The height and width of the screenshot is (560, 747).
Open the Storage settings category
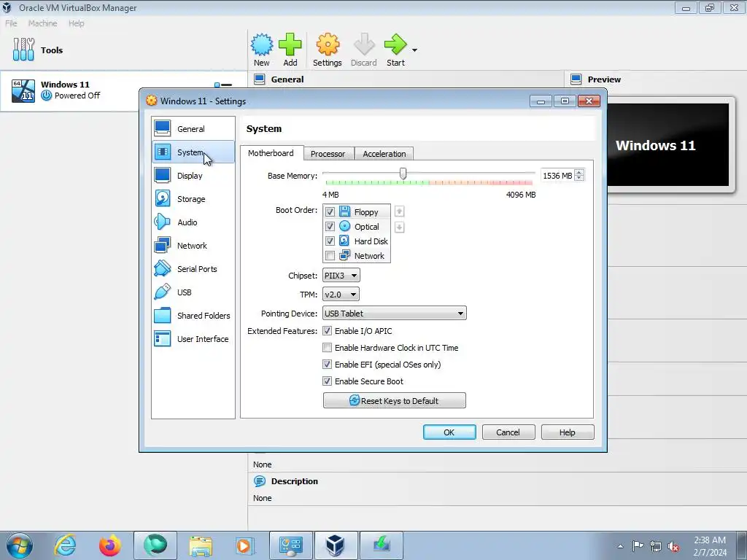tap(193, 198)
